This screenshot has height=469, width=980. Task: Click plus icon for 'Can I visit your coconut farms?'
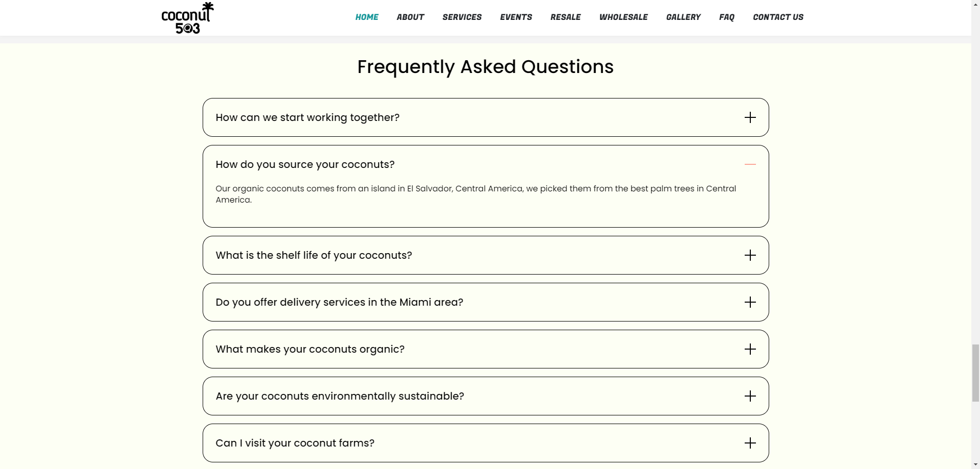[x=750, y=443]
